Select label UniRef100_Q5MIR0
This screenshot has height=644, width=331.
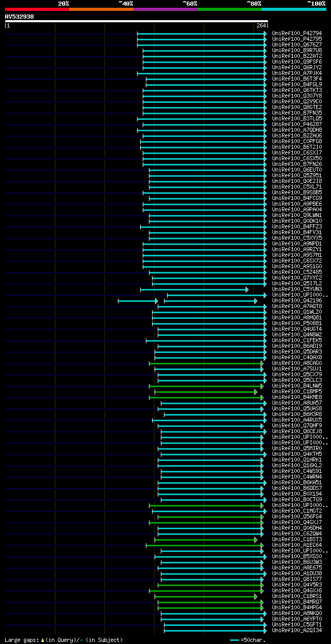[297, 449]
